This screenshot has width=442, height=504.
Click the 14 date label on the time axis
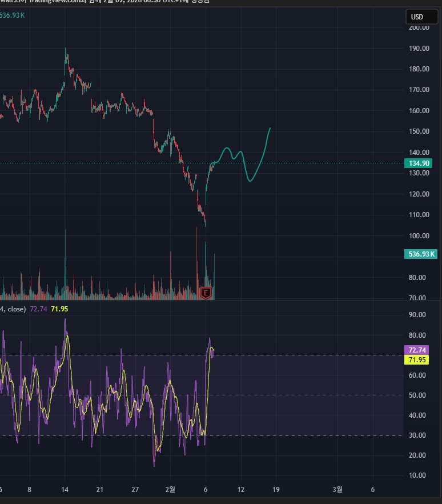point(65,490)
